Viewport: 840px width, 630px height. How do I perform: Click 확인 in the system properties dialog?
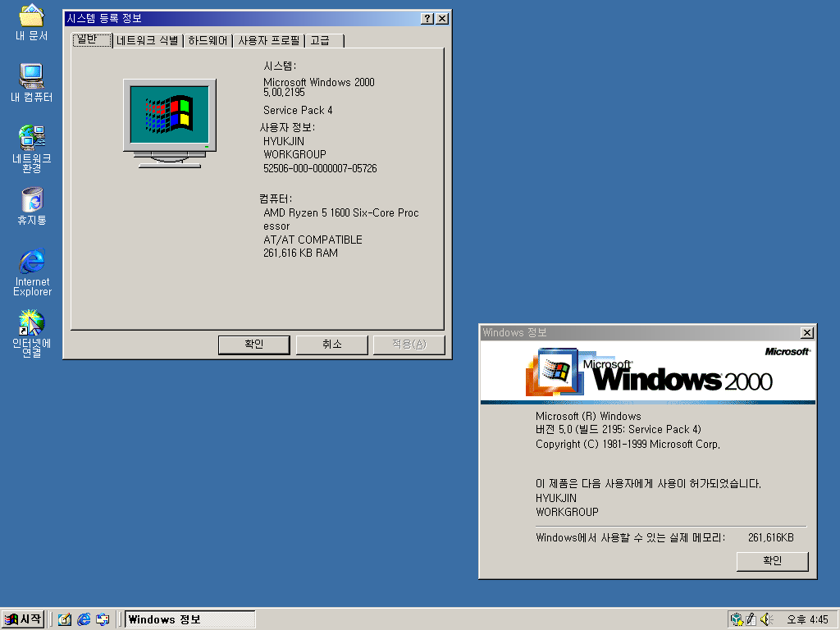click(254, 345)
